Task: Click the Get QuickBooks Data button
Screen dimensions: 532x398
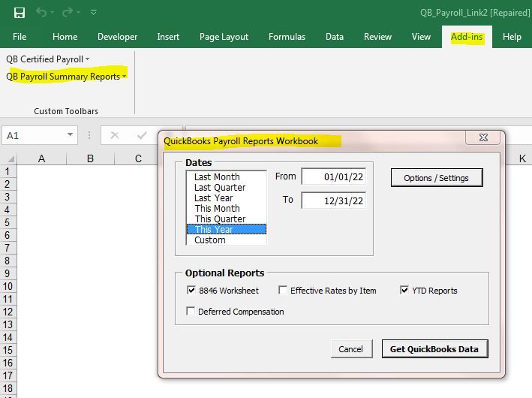Action: [434, 348]
